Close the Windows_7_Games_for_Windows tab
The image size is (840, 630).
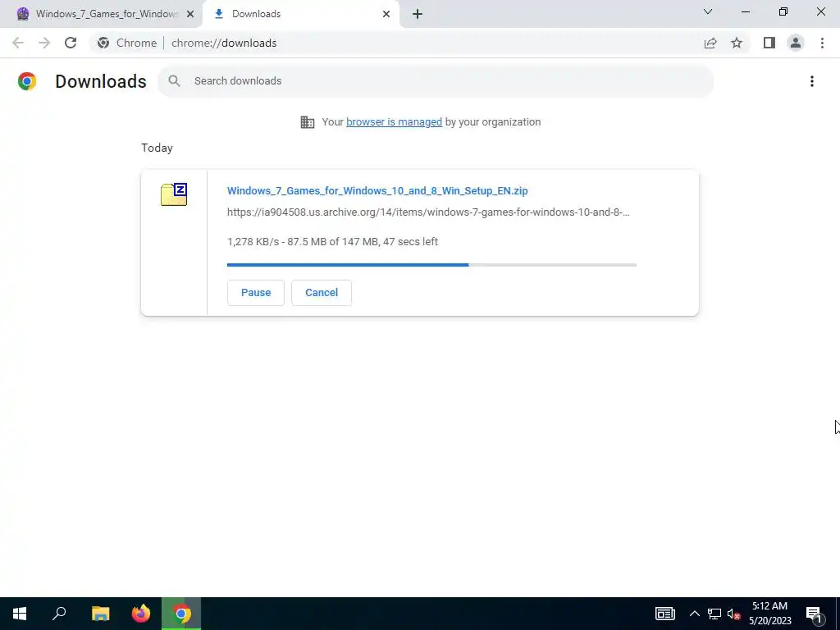pyautogui.click(x=190, y=14)
